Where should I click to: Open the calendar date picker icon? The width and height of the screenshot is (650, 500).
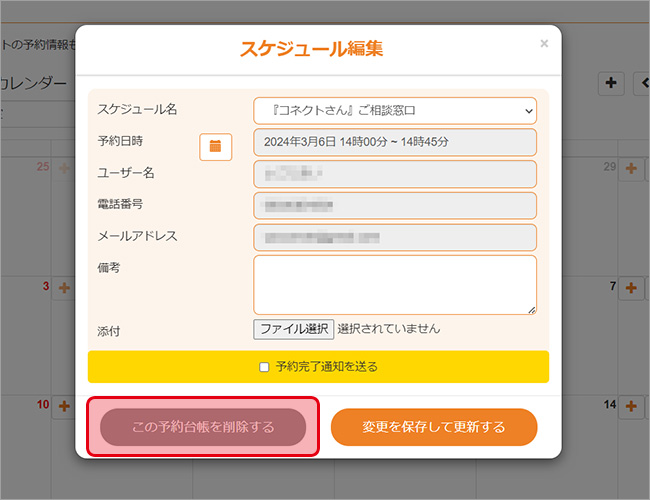[x=215, y=146]
